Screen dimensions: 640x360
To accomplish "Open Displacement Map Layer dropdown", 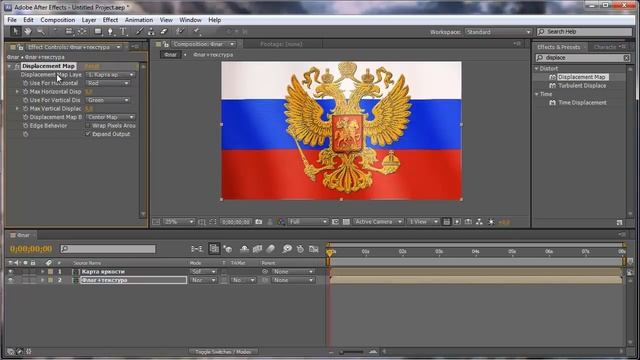I will [x=110, y=75].
